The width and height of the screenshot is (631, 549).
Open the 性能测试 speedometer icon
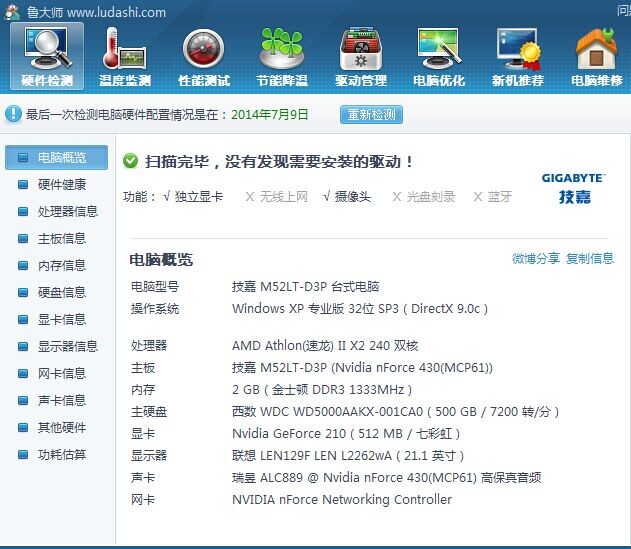(x=204, y=56)
